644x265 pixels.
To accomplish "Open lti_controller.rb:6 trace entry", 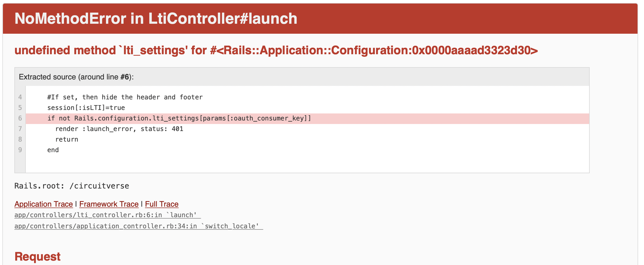I will click(106, 215).
